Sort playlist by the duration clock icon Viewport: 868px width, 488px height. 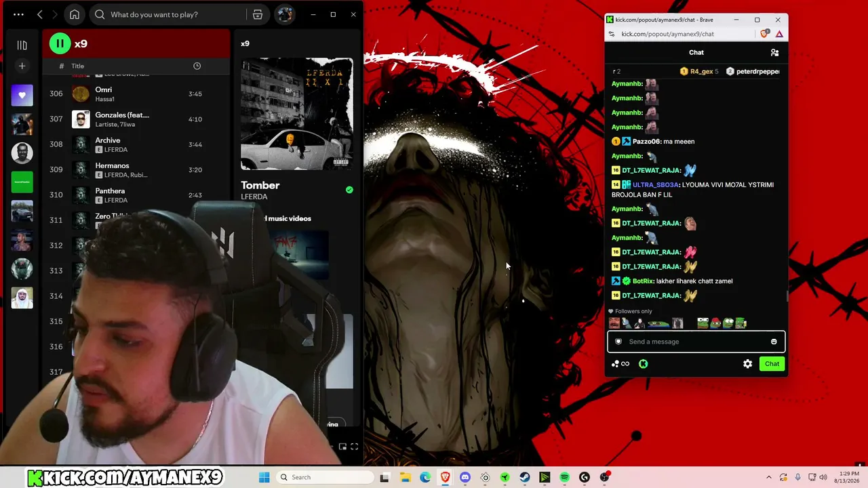point(197,66)
